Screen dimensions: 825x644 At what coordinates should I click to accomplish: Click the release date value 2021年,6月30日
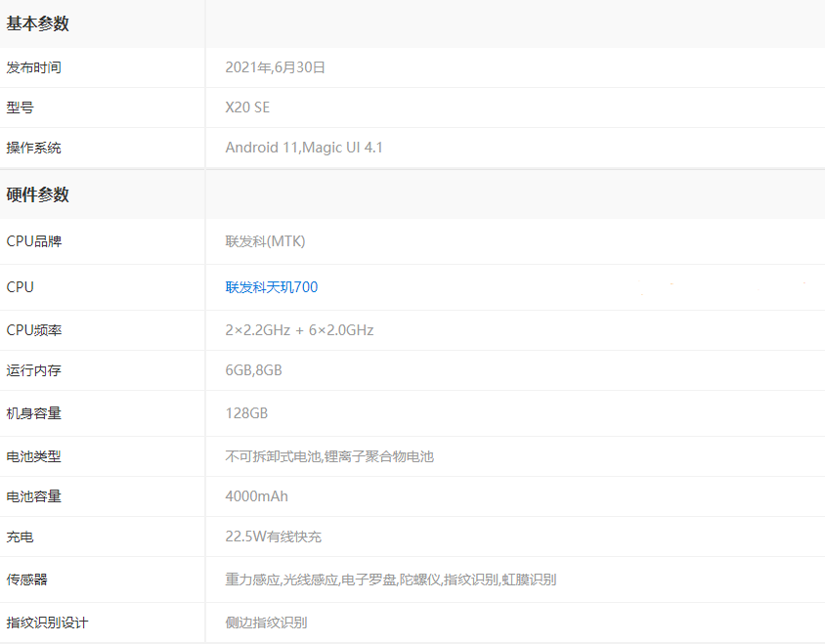(275, 67)
